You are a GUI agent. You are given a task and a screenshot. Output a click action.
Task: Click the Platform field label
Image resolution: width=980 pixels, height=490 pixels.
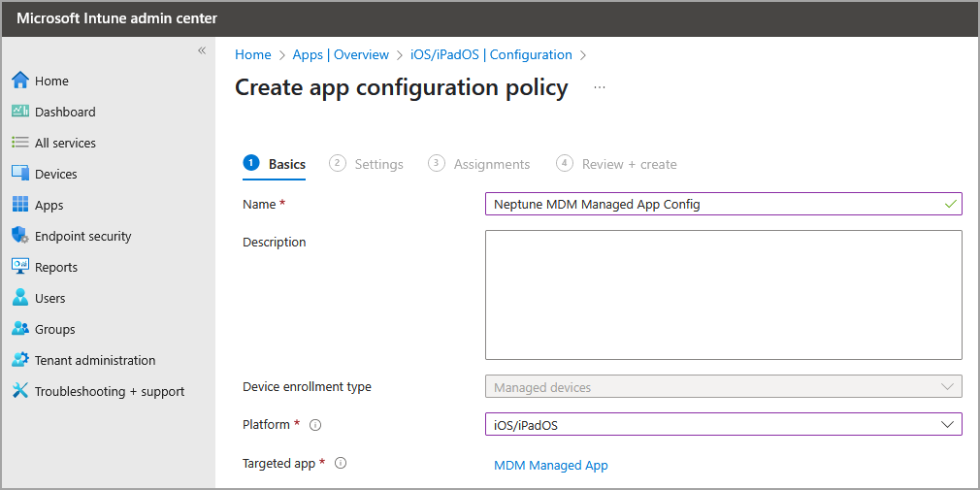tap(266, 424)
